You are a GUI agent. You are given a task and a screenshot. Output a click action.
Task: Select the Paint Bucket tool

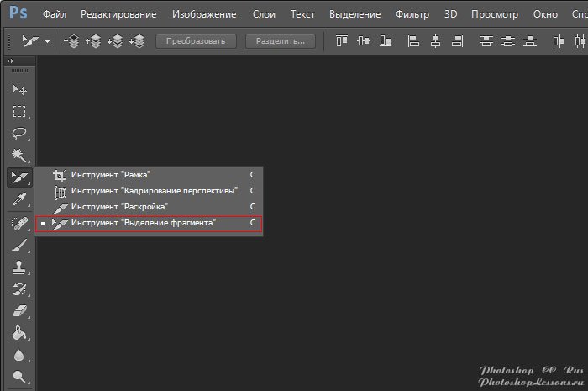(x=18, y=333)
